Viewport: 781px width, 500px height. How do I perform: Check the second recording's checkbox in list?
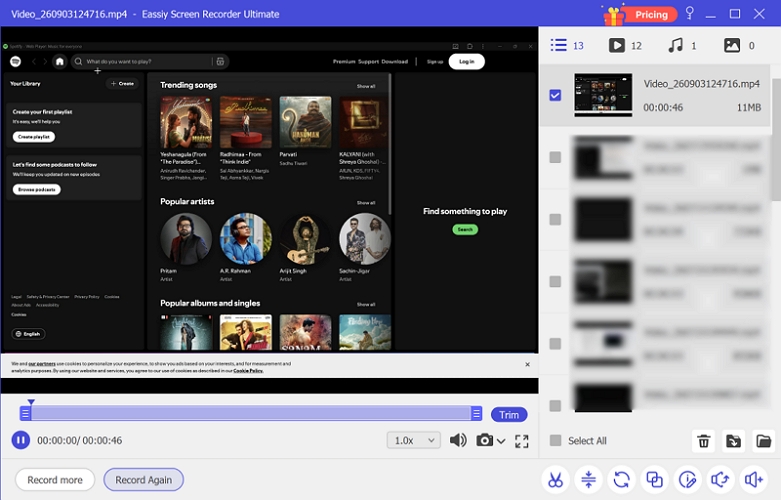coord(555,157)
